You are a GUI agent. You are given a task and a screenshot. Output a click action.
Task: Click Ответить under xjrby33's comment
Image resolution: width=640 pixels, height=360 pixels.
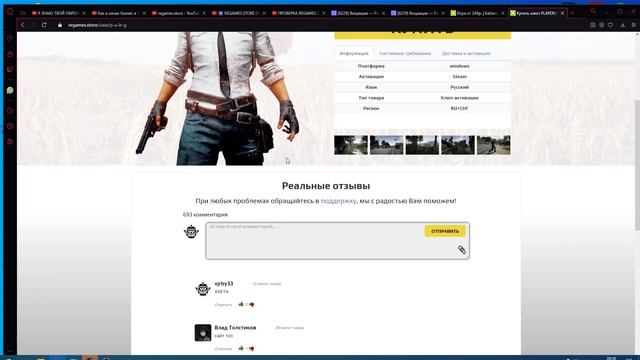point(223,305)
